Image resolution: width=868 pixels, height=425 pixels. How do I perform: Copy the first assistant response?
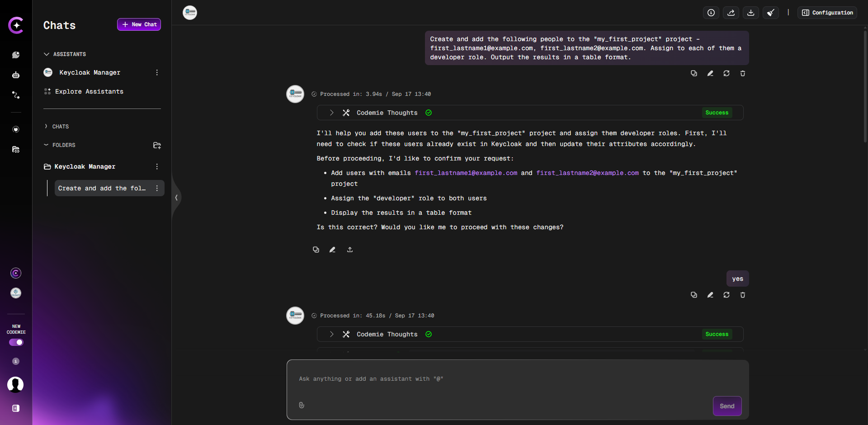pyautogui.click(x=316, y=250)
